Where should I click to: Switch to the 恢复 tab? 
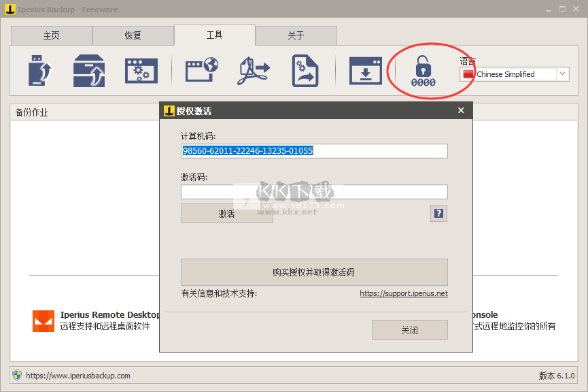pyautogui.click(x=133, y=35)
